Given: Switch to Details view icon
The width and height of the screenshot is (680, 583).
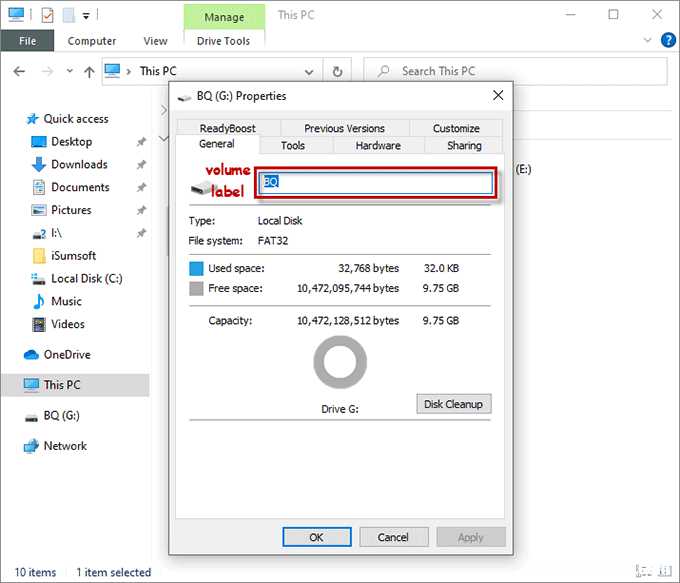Looking at the screenshot, I should pyautogui.click(x=643, y=571).
